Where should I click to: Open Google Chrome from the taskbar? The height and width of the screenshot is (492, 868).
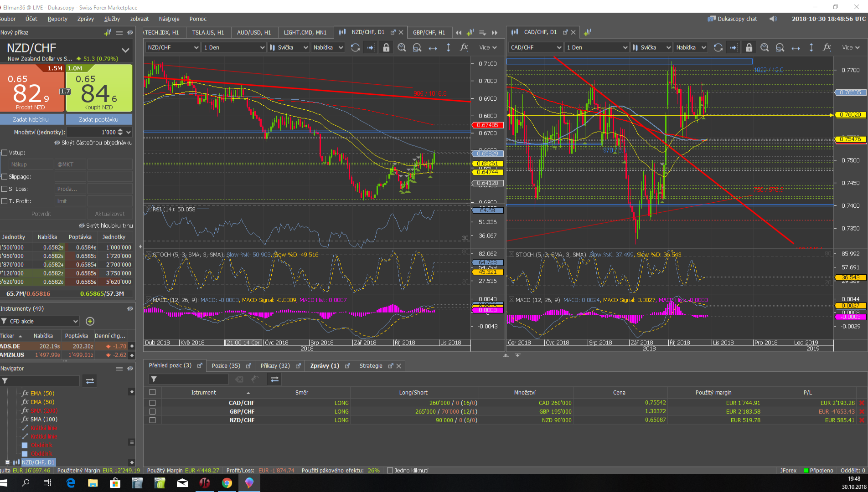click(x=227, y=483)
